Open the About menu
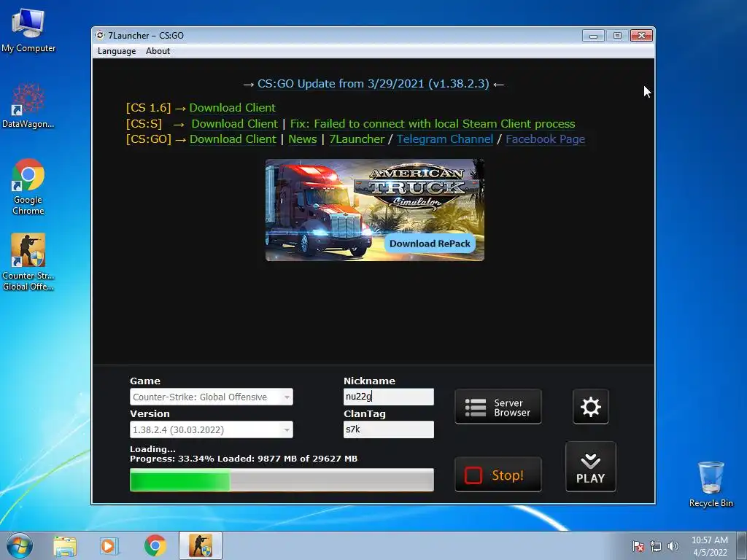 158,51
